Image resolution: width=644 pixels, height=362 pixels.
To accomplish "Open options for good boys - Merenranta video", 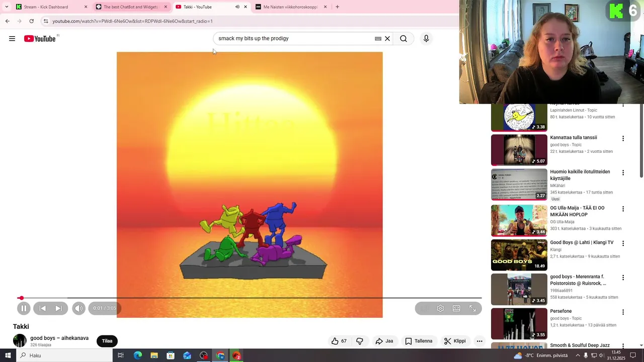I will click(623, 278).
